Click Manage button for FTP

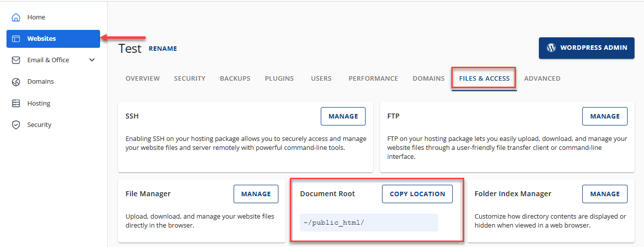(605, 117)
